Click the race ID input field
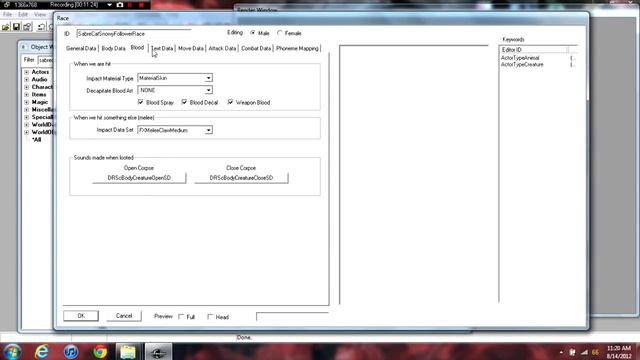This screenshot has height=360, width=640. click(133, 33)
